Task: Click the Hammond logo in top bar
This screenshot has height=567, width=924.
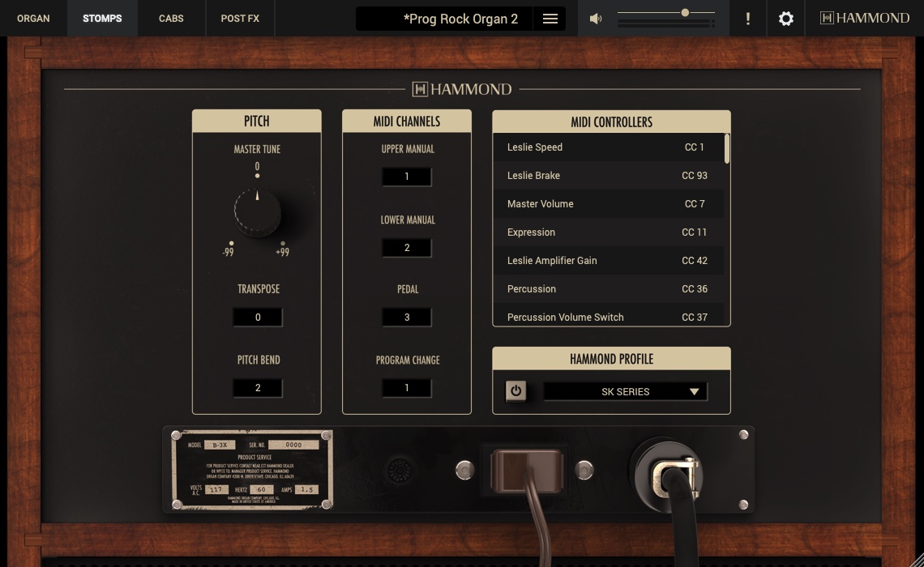Action: [x=865, y=19]
